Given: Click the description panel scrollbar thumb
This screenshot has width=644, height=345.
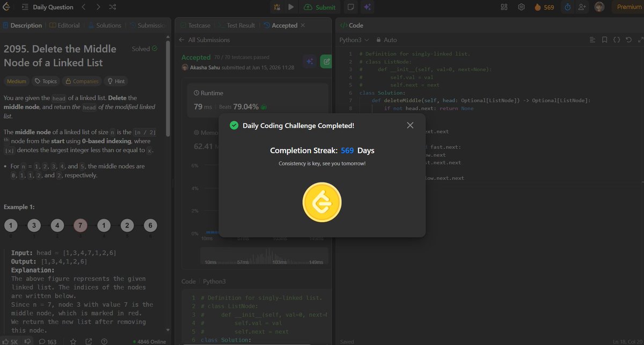Looking at the screenshot, I should 168,89.
